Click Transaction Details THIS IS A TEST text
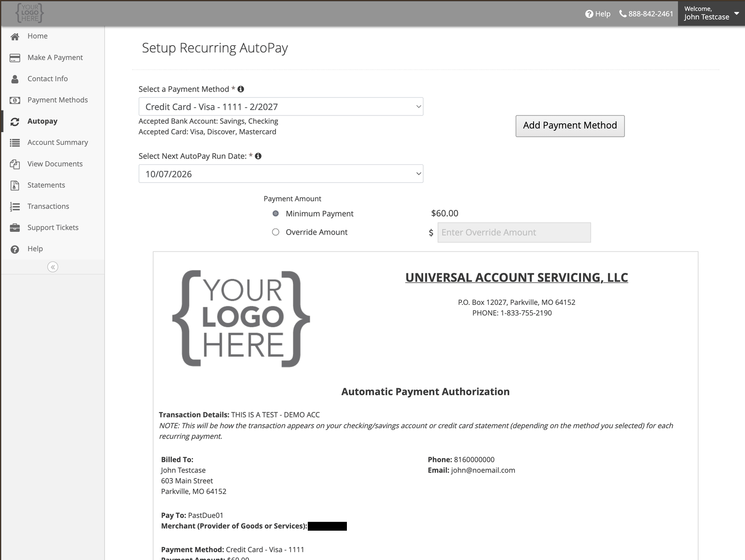The width and height of the screenshot is (745, 560). 239,415
